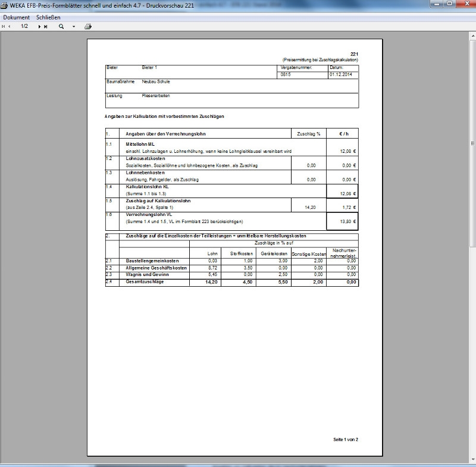476x467 pixels.
Task: Click Wagnis und Gewinn row label
Action: pyautogui.click(x=147, y=274)
